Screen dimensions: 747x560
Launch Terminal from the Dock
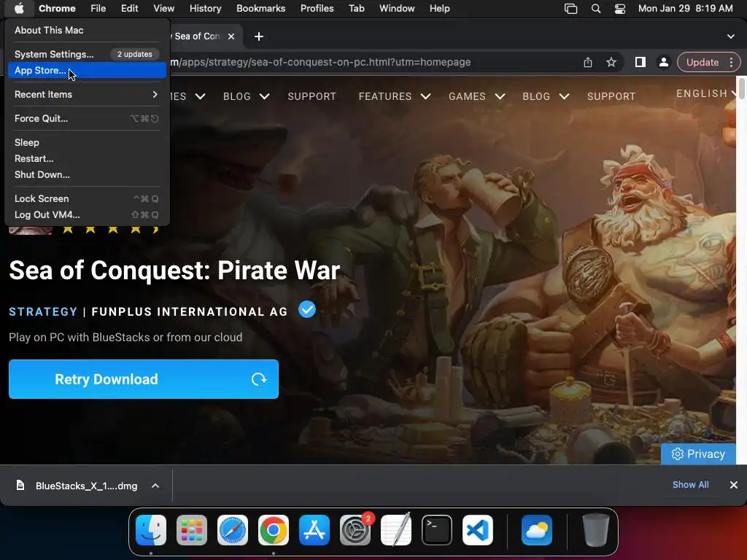tap(437, 530)
